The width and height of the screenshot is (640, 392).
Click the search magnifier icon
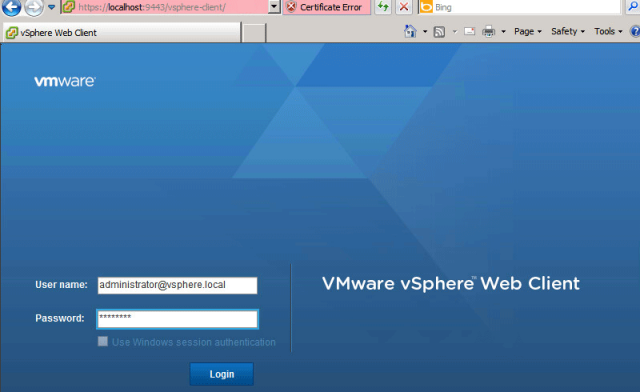(633, 6)
